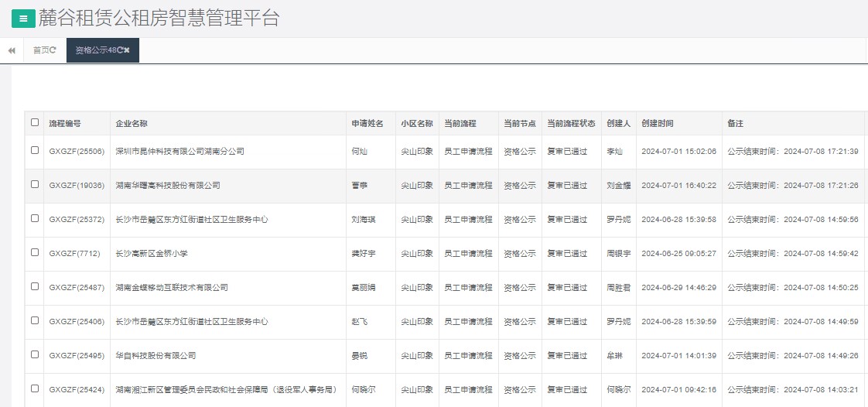868x407 pixels.
Task: Click the refresh icon on 首页 tab
Action: [x=53, y=50]
